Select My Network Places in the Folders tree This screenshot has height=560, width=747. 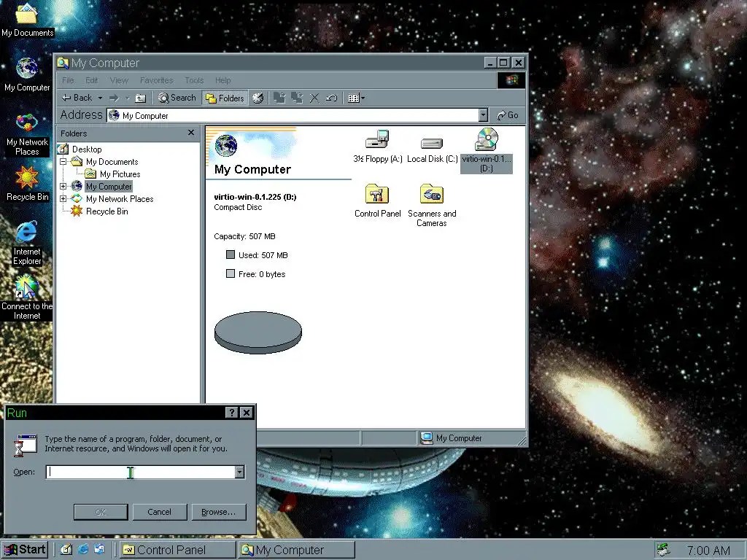pos(120,199)
